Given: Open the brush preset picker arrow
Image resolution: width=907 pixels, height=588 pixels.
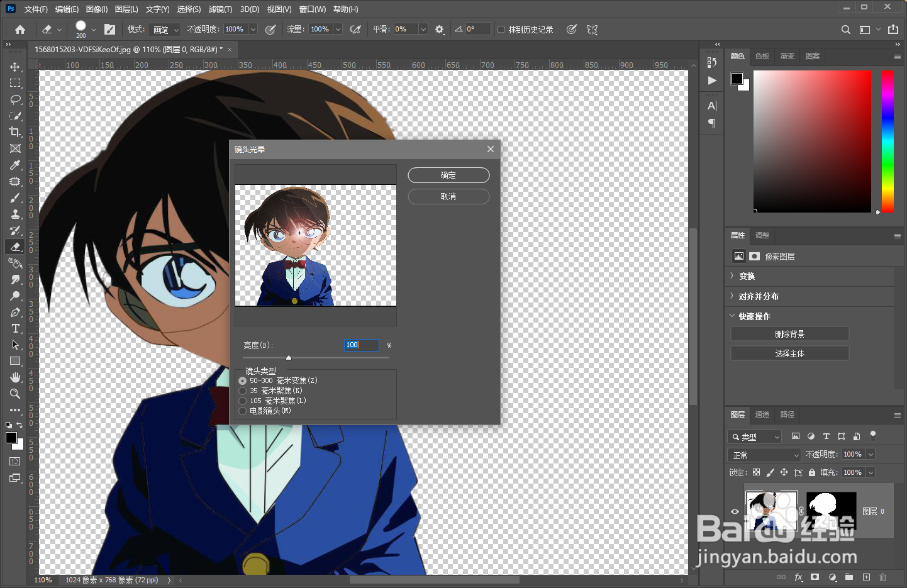Looking at the screenshot, I should pos(94,30).
